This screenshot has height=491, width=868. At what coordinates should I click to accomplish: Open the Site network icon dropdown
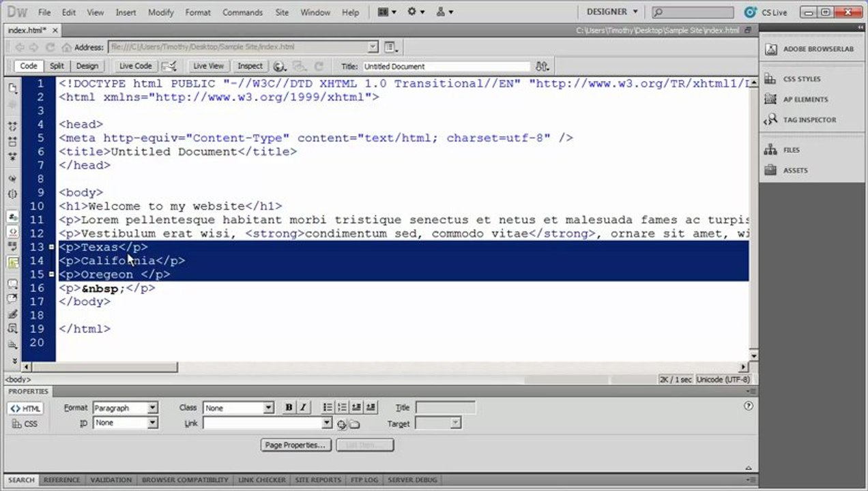coord(444,12)
